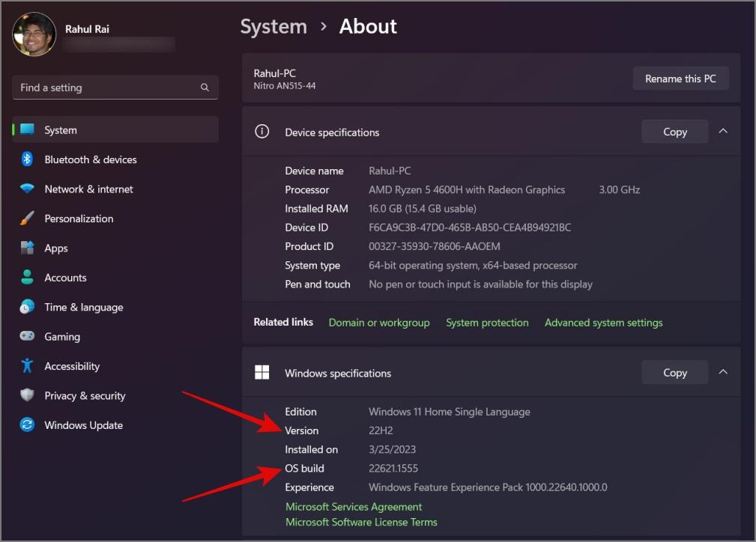Click the Windows logo beside Windows specifications

click(261, 372)
